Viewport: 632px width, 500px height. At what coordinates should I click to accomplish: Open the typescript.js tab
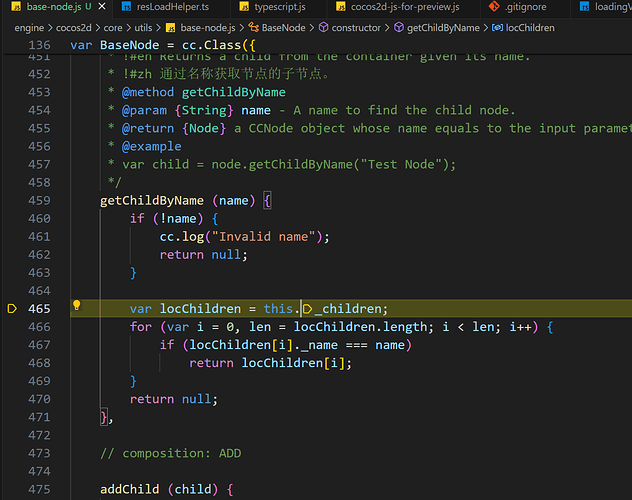(x=279, y=7)
